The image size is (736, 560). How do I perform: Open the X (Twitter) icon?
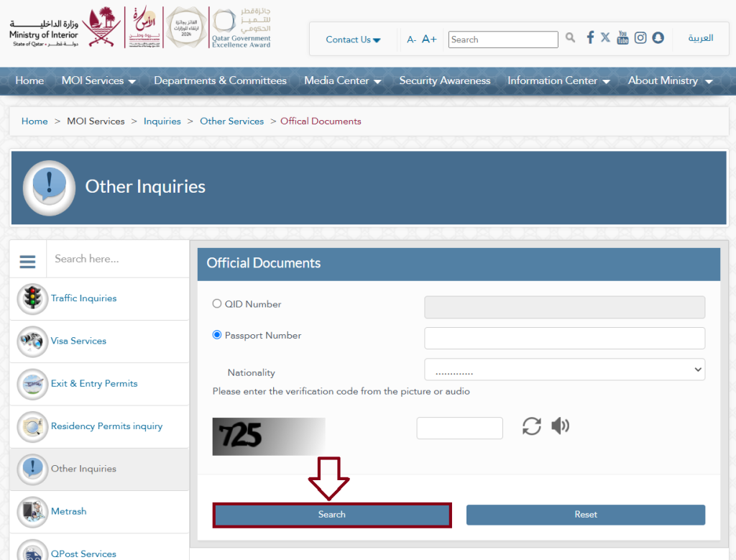(x=605, y=37)
